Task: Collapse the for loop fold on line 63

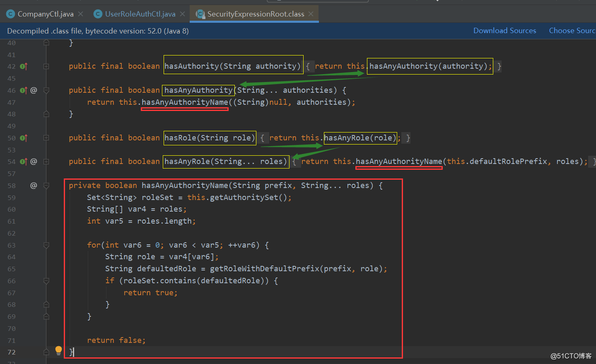Action: (x=46, y=245)
